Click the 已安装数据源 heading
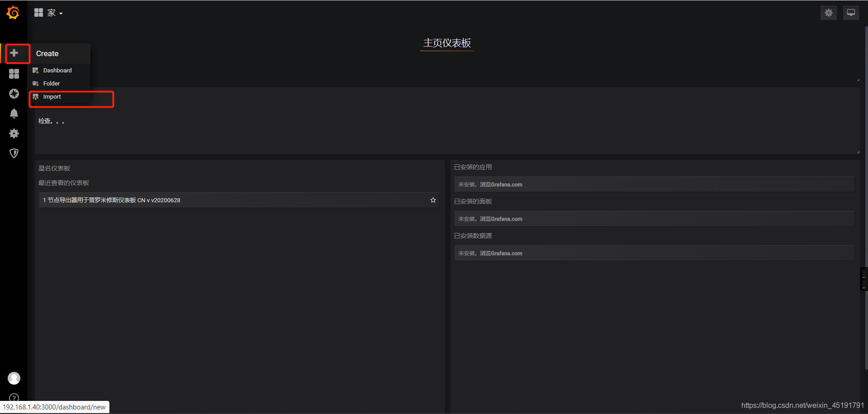The height and width of the screenshot is (414, 868). [473, 236]
